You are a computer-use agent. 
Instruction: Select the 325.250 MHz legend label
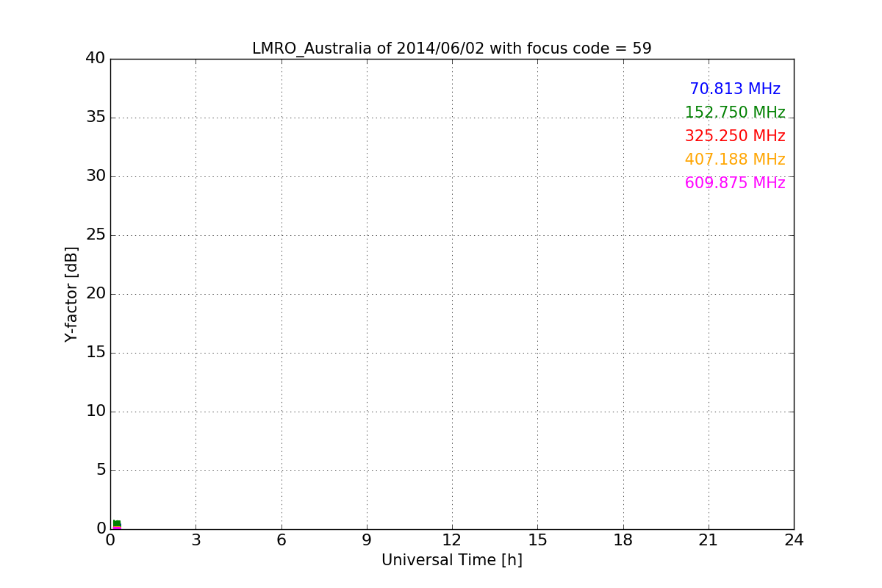[735, 136]
